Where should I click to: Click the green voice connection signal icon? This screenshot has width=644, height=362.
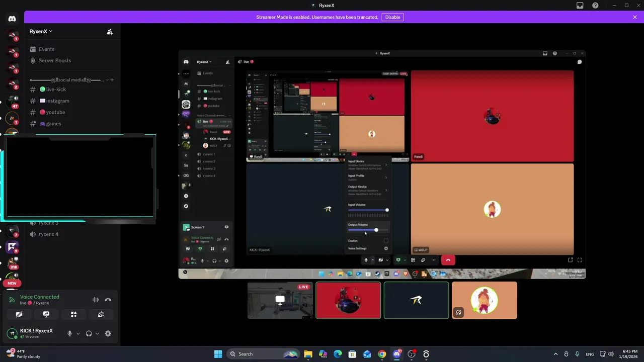[x=12, y=300]
